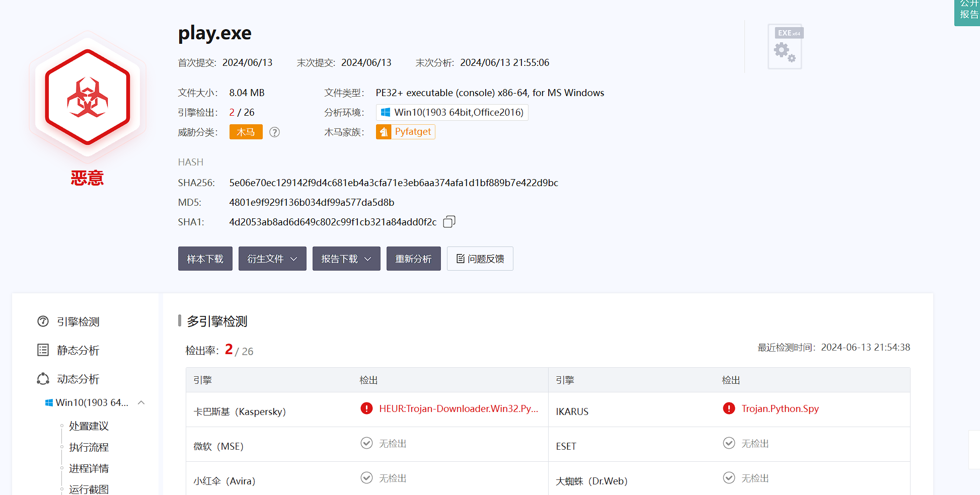Click the 微软 (MSE) engine name
This screenshot has height=495, width=980.
pos(218,446)
